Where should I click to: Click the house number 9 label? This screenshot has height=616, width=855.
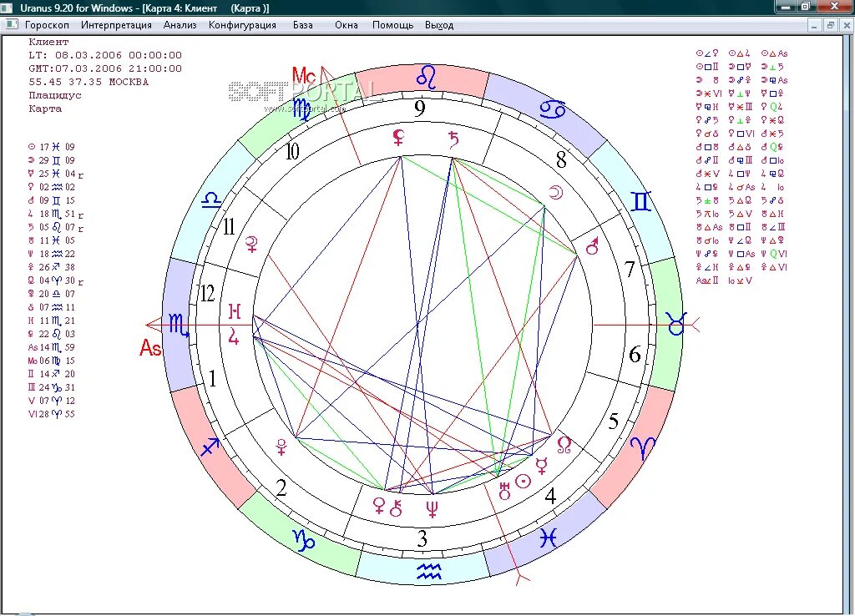tap(419, 109)
